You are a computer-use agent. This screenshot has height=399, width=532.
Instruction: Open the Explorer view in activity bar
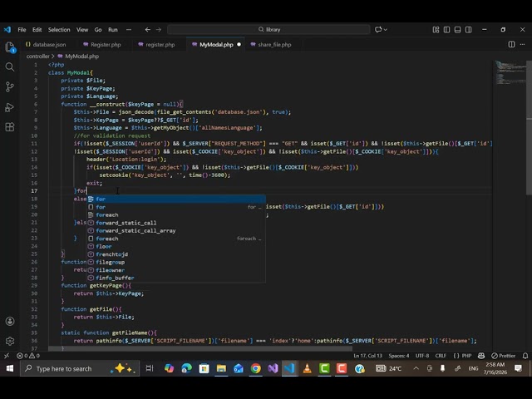click(x=10, y=47)
